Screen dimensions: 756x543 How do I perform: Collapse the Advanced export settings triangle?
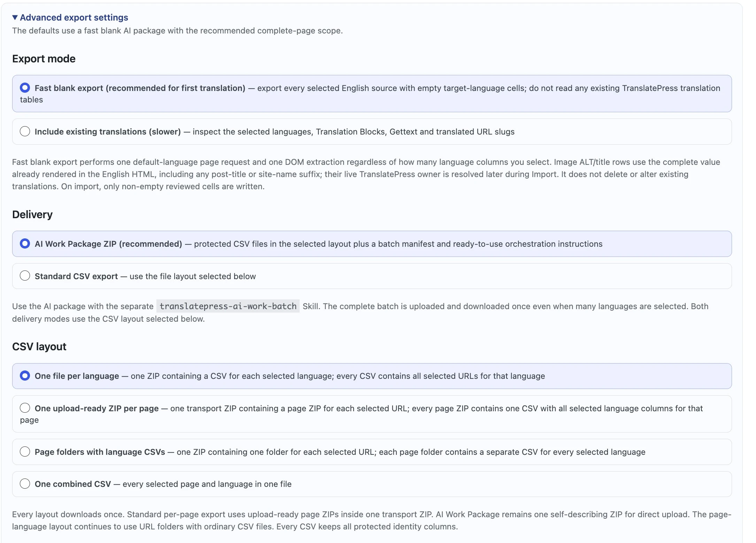[x=15, y=17]
